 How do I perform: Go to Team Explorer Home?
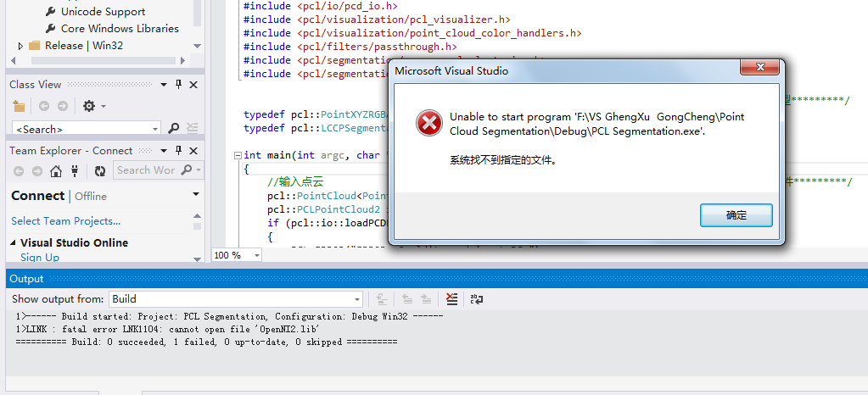(55, 171)
